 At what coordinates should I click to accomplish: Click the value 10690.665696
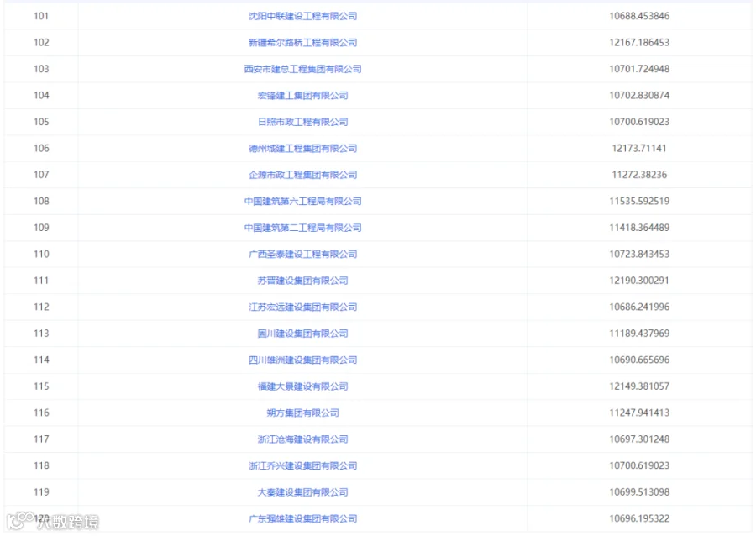coord(639,360)
